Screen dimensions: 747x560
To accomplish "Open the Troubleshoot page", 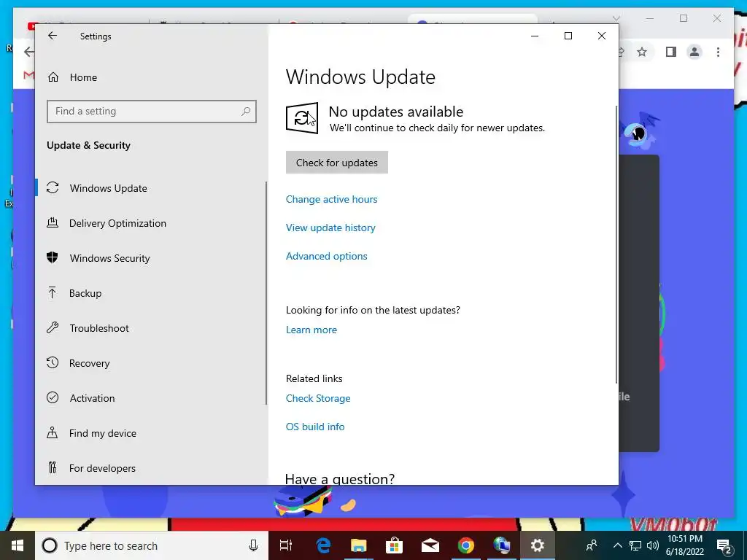I will tap(99, 328).
